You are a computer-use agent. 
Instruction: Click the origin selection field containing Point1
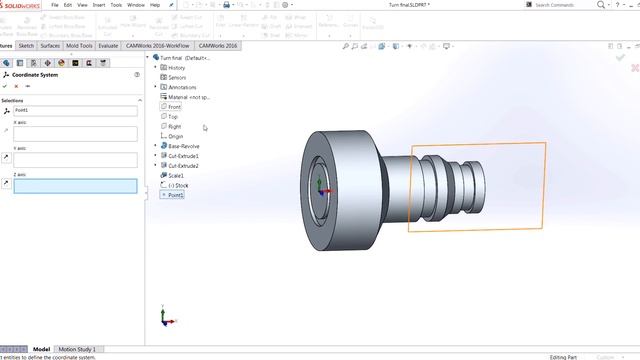tap(76, 111)
